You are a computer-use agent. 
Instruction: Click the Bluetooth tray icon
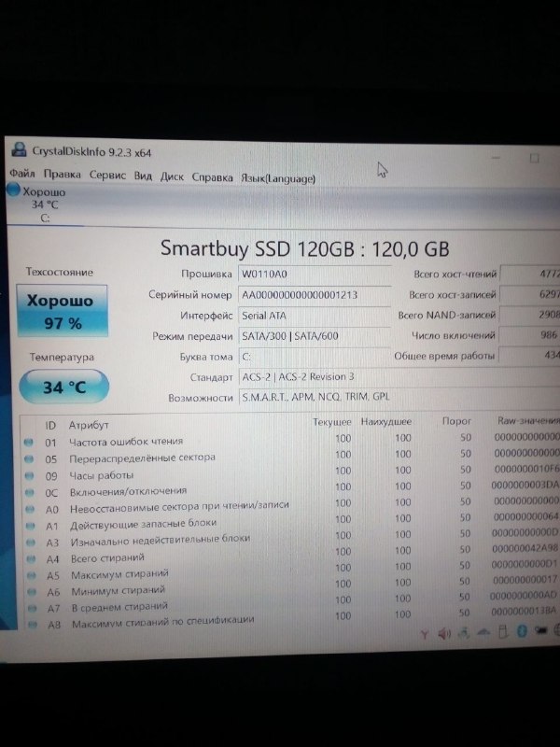pyautogui.click(x=522, y=631)
